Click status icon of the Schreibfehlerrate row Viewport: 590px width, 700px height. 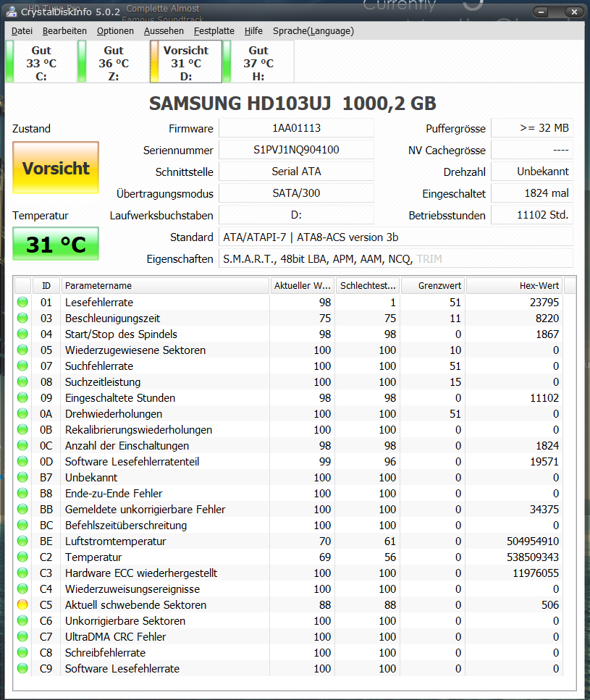pos(22,653)
